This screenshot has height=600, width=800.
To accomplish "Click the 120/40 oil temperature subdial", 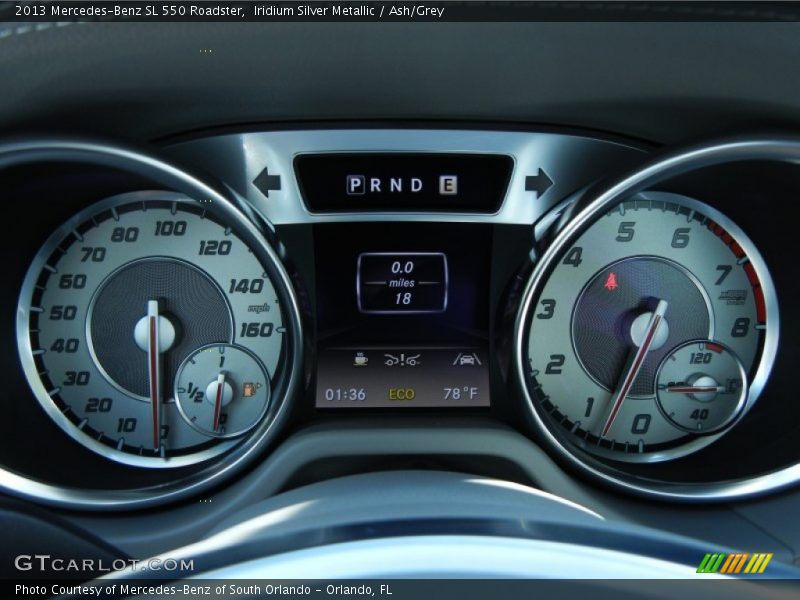I will click(703, 385).
